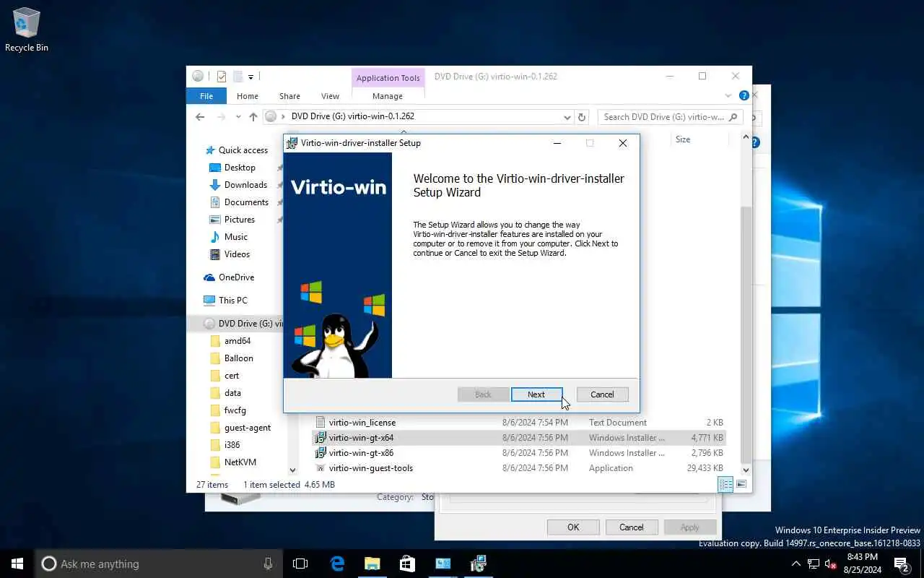This screenshot has width=924, height=578.
Task: Open the fwcfg folder in the tree
Action: point(235,410)
